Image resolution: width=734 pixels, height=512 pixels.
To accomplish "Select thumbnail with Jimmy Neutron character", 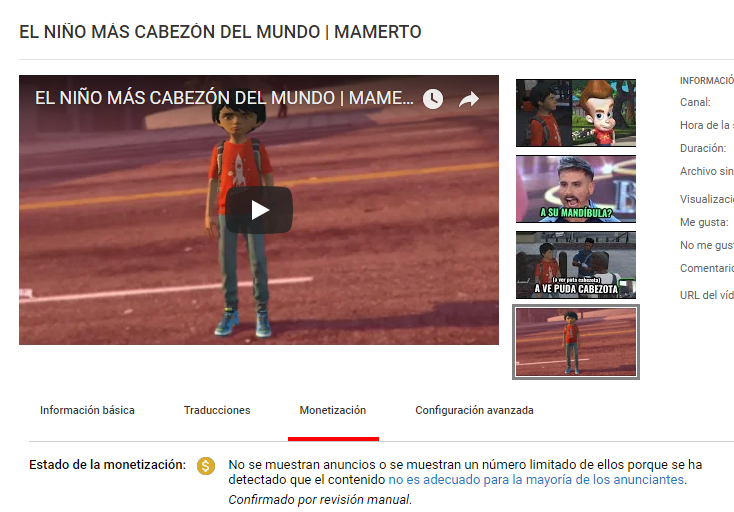I will pos(576,113).
